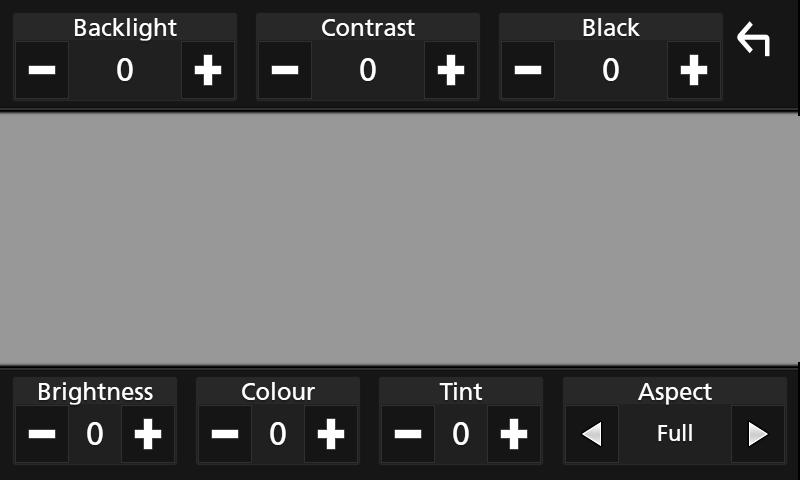The height and width of the screenshot is (480, 800).
Task: Increase the Black level with plus
Action: pyautogui.click(x=694, y=70)
